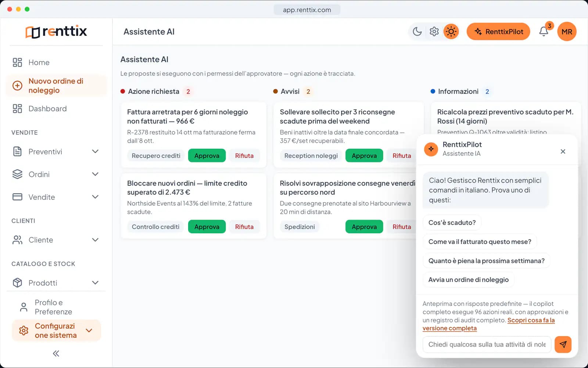Viewport: 588px width, 368px height.
Task: Click the Recupero crediti tag
Action: click(x=156, y=156)
